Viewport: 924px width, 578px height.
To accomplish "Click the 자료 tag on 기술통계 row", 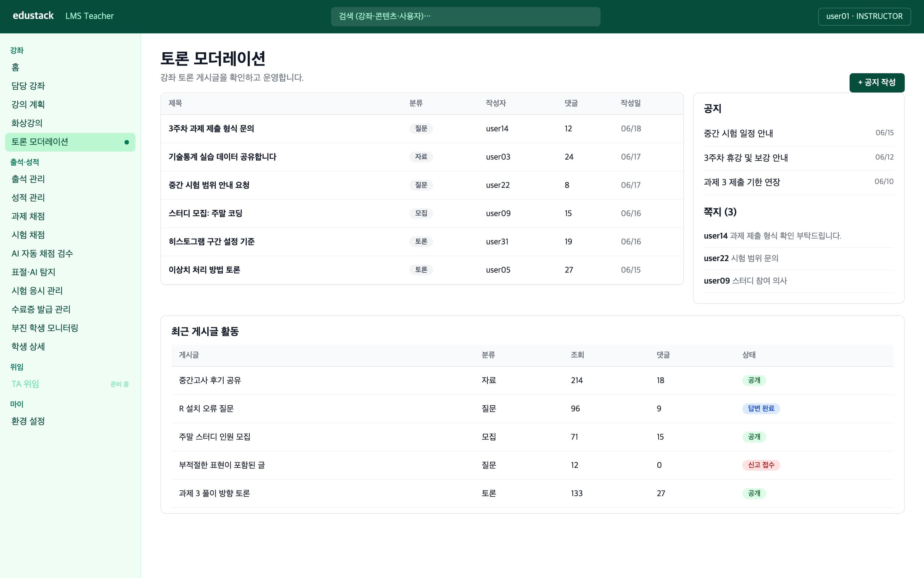I will coord(421,157).
